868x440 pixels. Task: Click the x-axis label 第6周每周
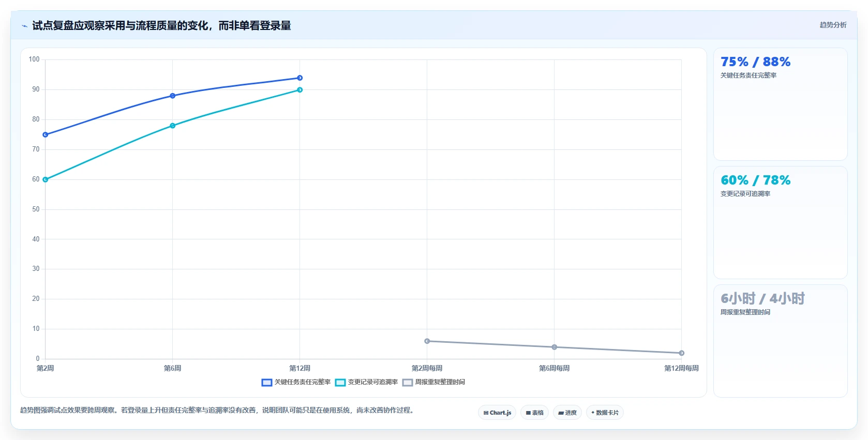pyautogui.click(x=555, y=368)
